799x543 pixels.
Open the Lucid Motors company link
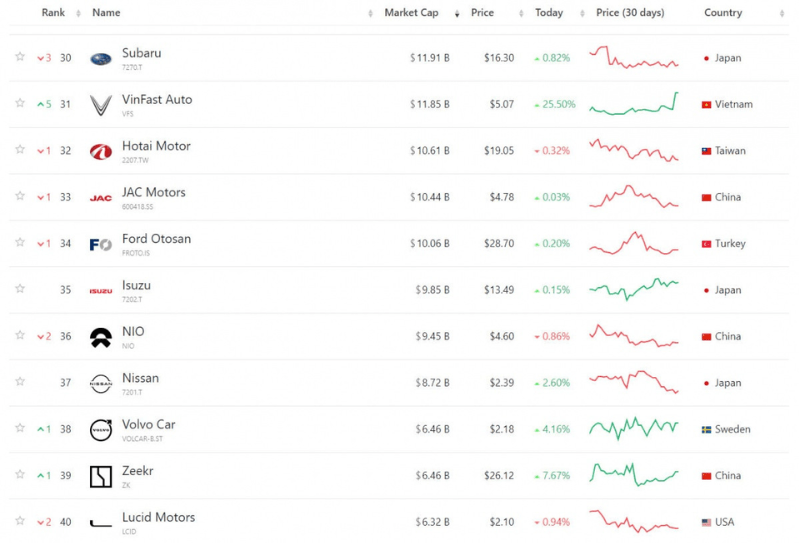pos(158,517)
